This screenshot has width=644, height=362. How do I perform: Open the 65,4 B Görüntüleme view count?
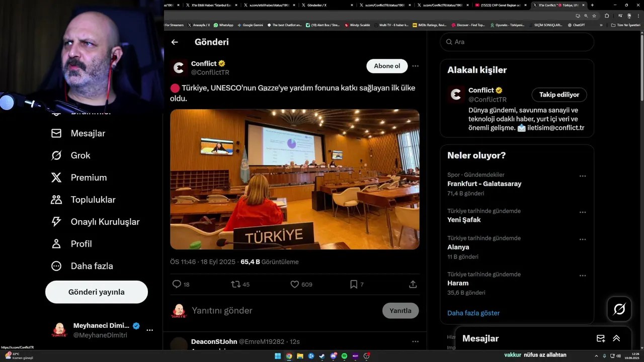click(x=270, y=262)
